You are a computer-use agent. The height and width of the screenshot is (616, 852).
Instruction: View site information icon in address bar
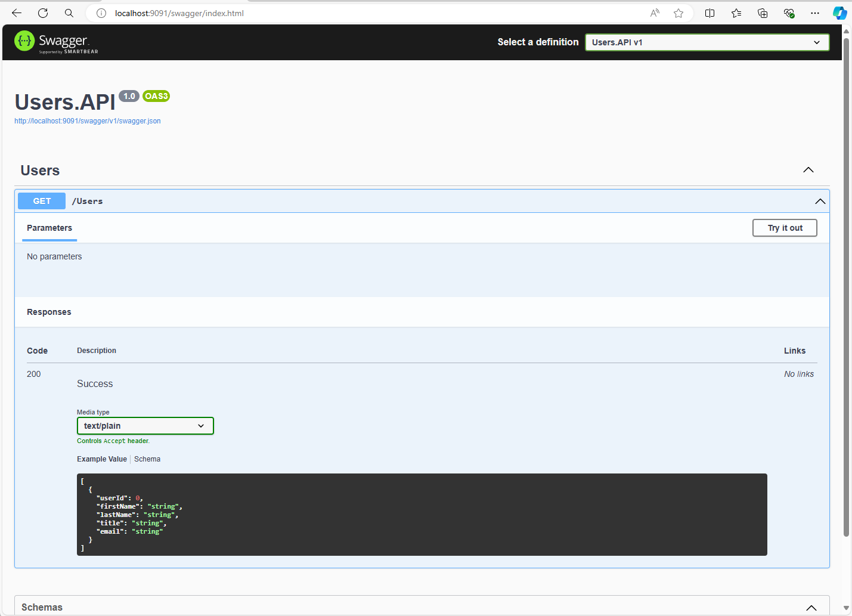101,13
